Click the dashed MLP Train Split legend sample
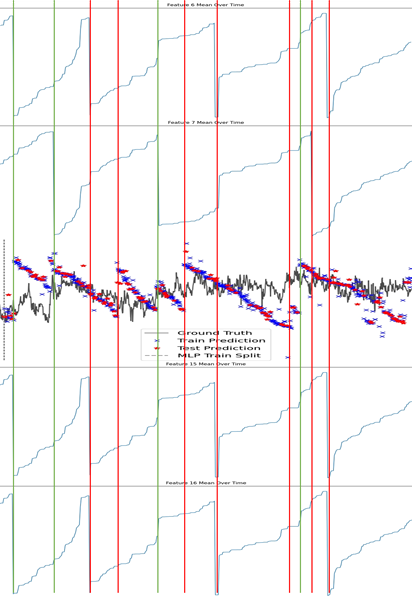The height and width of the screenshot is (598, 412). click(156, 355)
